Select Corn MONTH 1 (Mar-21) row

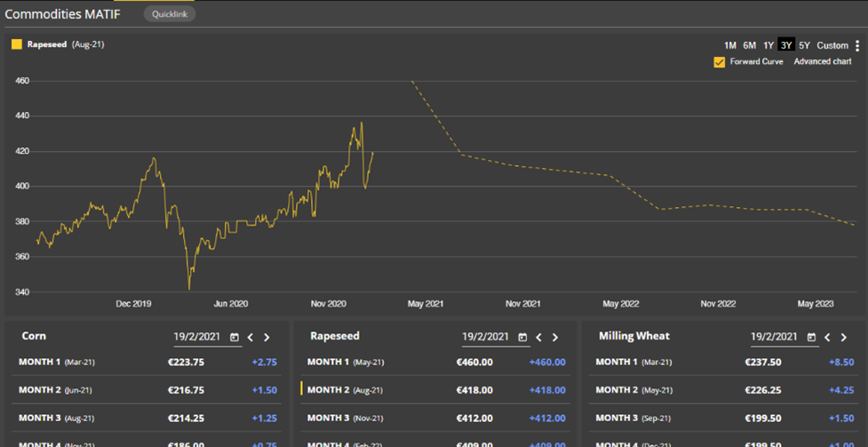click(147, 363)
